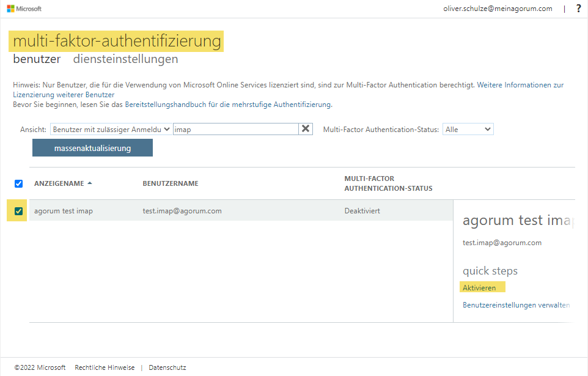This screenshot has height=376, width=588.
Task: Click the test.imap@agorum.com cell in the table
Action: point(182,211)
